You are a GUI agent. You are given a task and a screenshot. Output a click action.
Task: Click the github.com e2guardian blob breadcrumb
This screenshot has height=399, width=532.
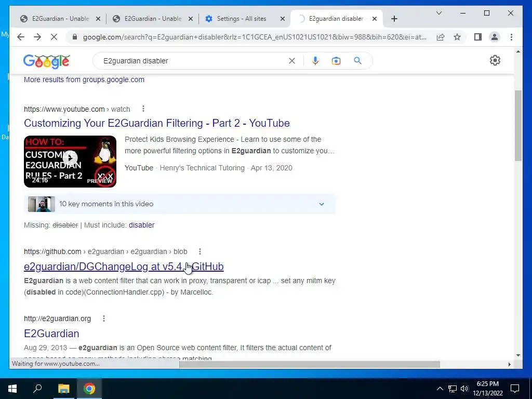click(105, 251)
